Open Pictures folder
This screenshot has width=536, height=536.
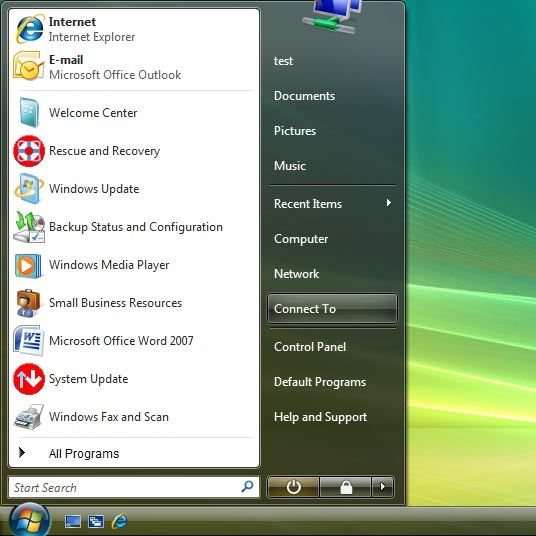(295, 131)
